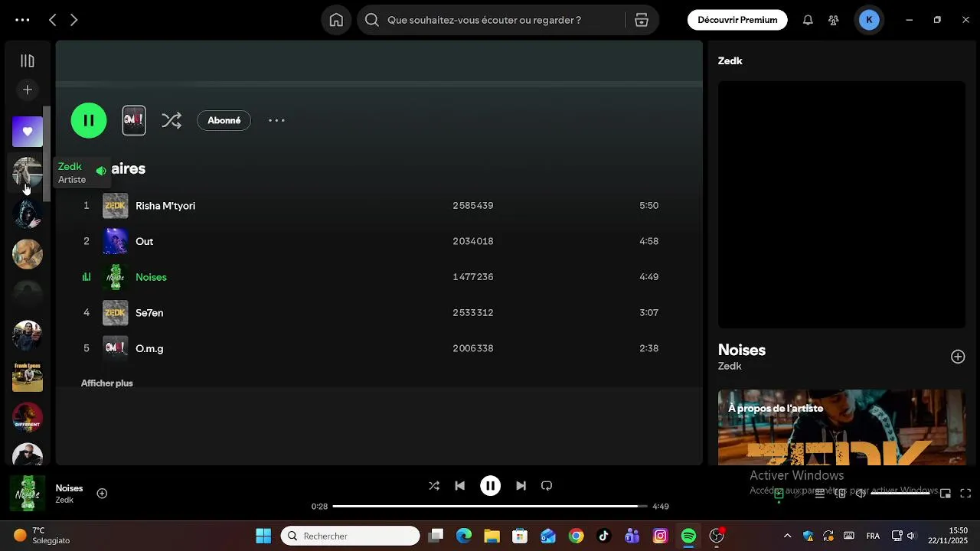Click the Out album cover
980x551 pixels.
point(116,241)
